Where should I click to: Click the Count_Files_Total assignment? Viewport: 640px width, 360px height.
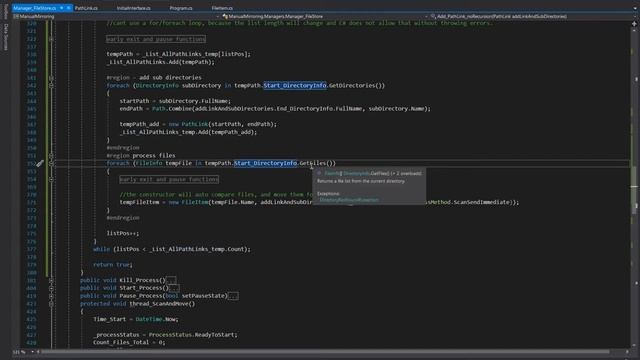coord(129,342)
